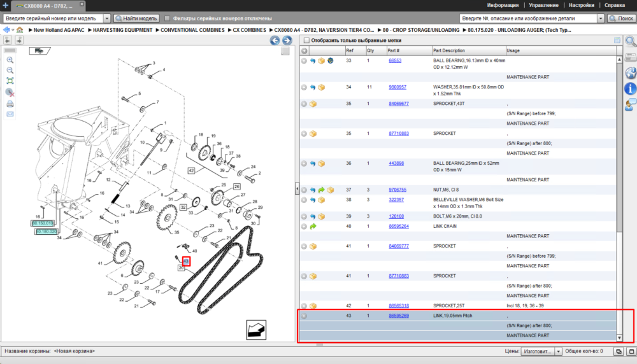Expand 'CONVENTIONAL COMBINES' breadcrumb arrow
637x364 pixels.
point(157,30)
